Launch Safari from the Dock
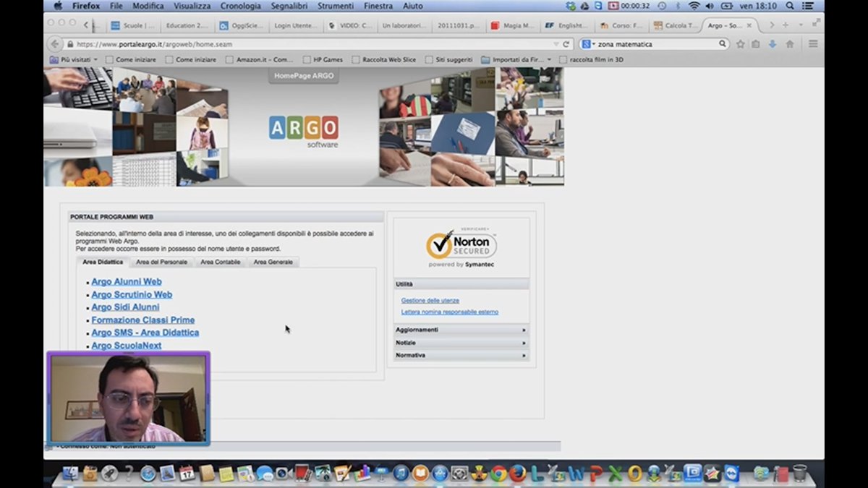 [148, 474]
